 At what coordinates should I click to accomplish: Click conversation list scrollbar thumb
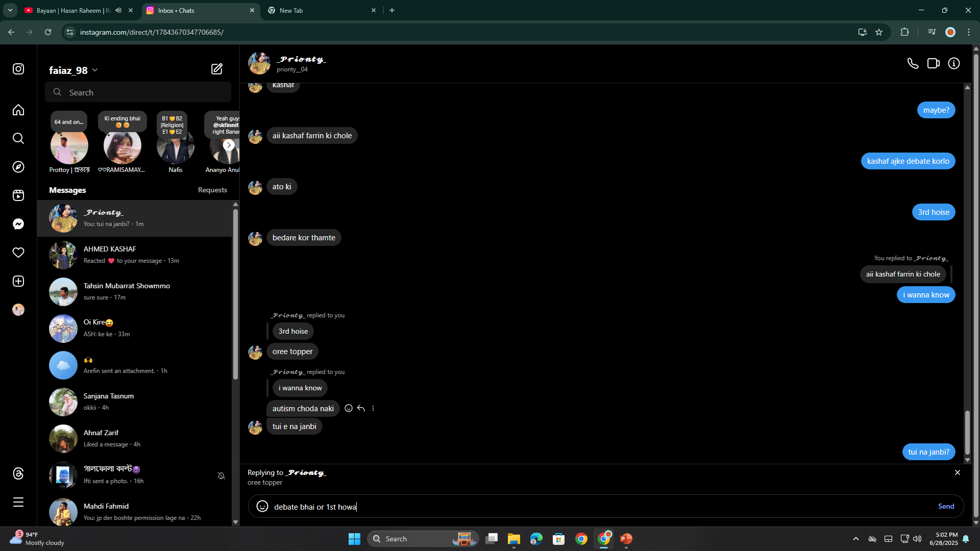click(235, 294)
